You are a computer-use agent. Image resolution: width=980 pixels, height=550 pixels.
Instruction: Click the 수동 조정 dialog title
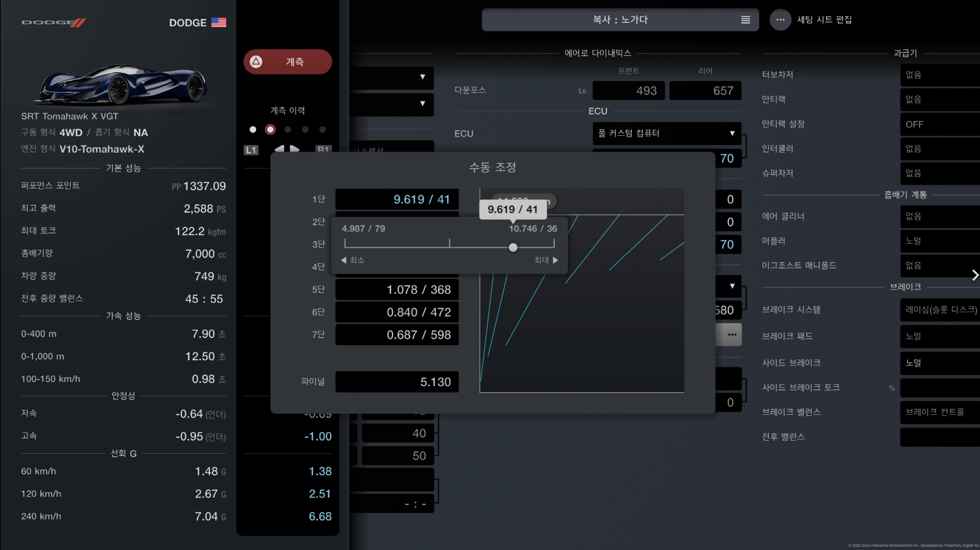[x=493, y=168]
